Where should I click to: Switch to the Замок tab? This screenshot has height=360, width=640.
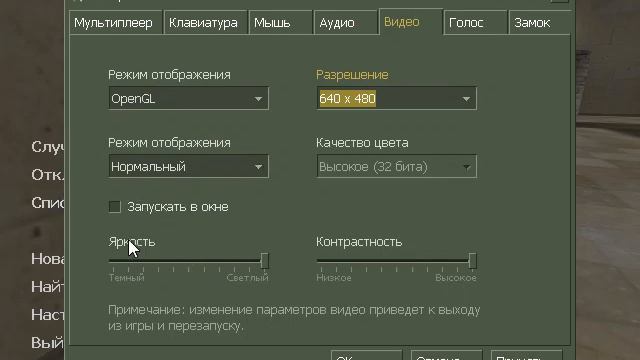[x=540, y=23]
